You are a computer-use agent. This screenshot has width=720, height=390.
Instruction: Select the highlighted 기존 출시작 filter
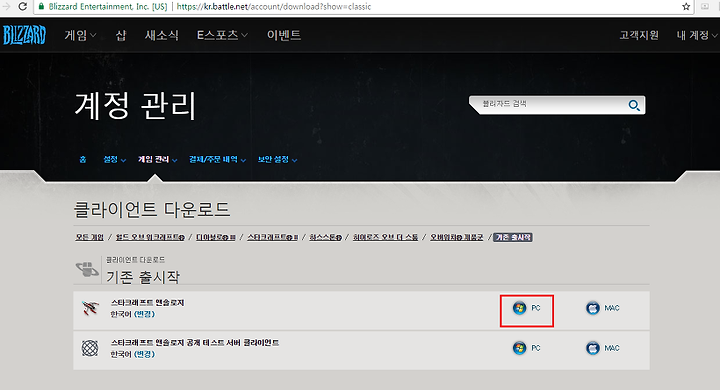(x=513, y=237)
